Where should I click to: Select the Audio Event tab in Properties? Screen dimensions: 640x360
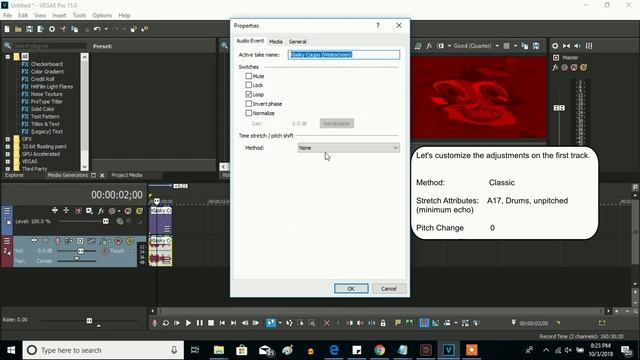coord(250,41)
